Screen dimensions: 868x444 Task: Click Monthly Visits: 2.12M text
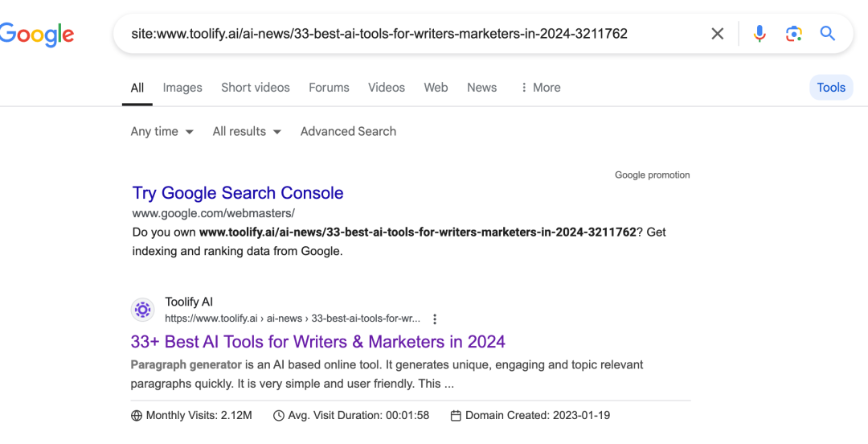199,416
